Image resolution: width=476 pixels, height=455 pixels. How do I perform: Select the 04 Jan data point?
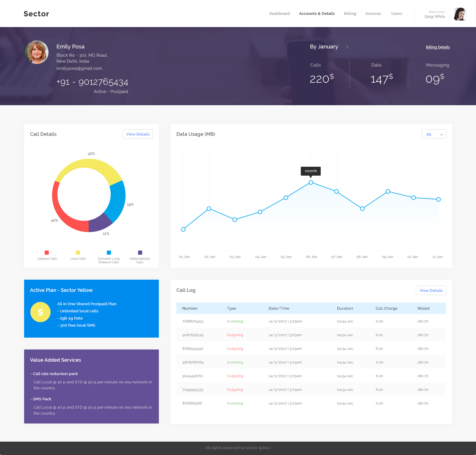click(260, 212)
